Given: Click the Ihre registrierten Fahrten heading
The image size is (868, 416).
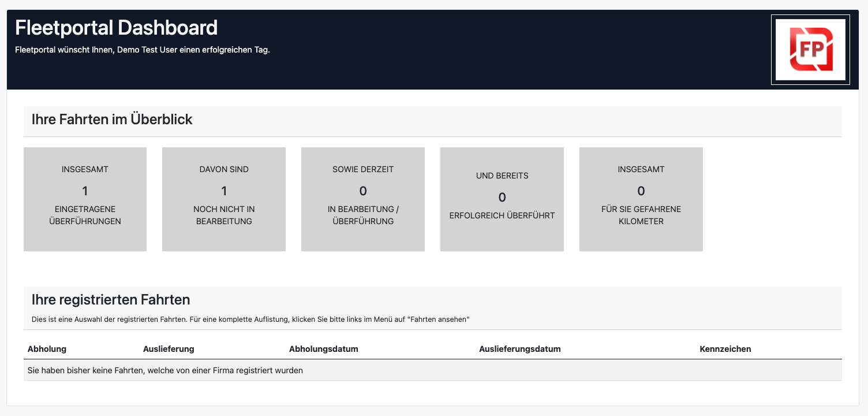Looking at the screenshot, I should [111, 300].
